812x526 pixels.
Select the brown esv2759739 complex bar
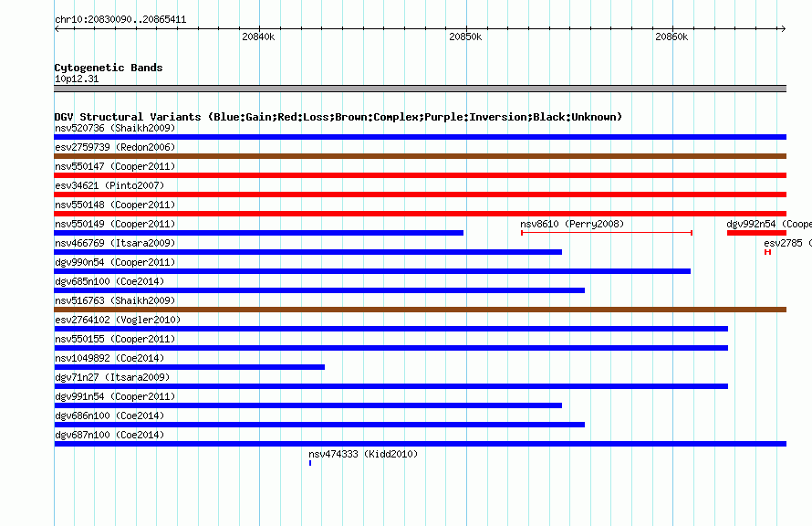click(420, 156)
